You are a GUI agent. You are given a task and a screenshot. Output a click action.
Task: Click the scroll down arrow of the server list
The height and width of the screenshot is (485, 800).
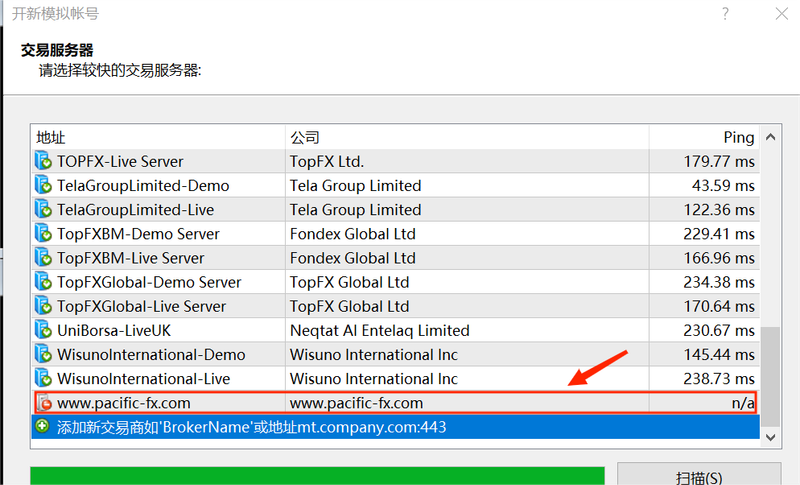pyautogui.click(x=770, y=437)
